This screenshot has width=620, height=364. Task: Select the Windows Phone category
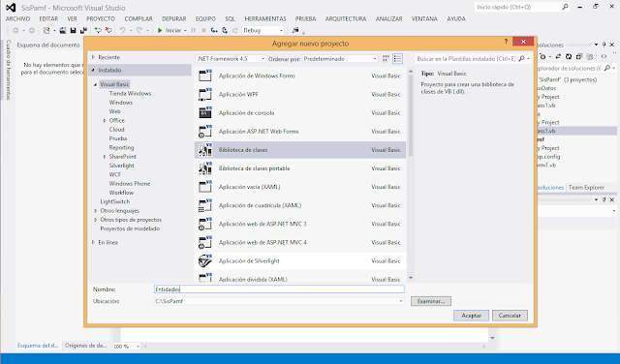(x=130, y=184)
